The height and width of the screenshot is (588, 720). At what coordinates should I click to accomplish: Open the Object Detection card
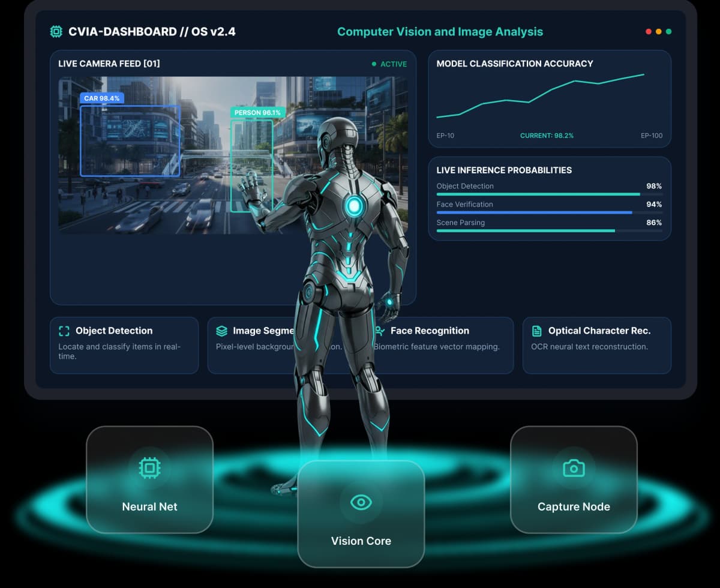(124, 346)
